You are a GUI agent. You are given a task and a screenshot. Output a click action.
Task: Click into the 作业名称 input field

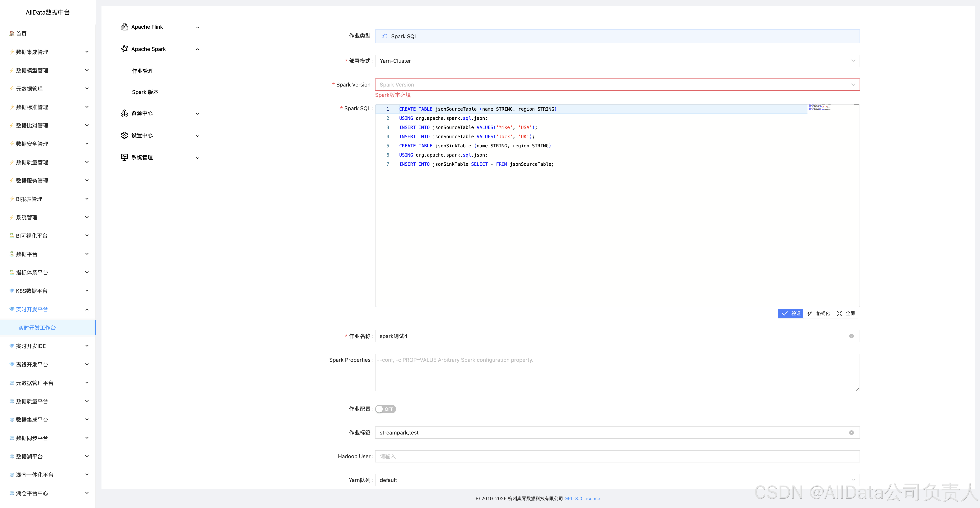(x=617, y=336)
